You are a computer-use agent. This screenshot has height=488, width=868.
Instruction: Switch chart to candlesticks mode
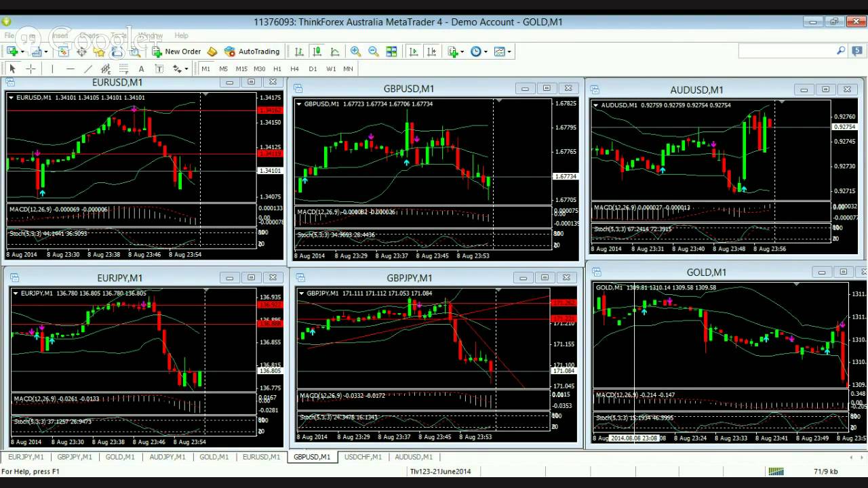pyautogui.click(x=317, y=52)
